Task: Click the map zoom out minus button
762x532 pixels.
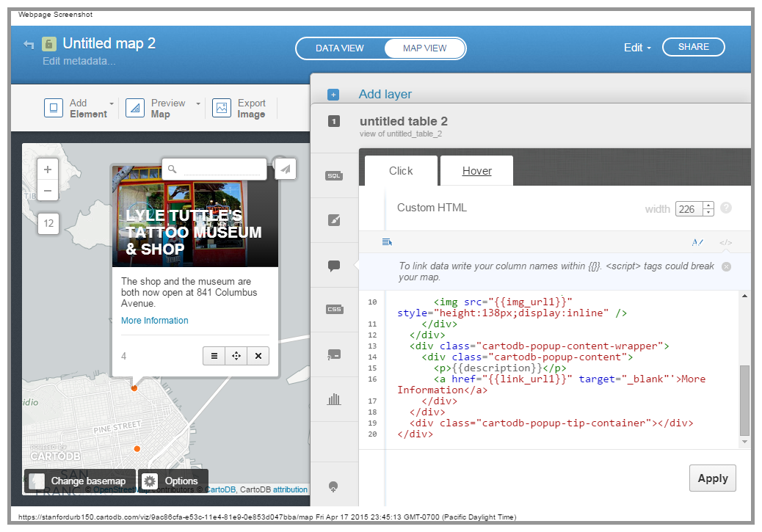Action: coord(48,191)
